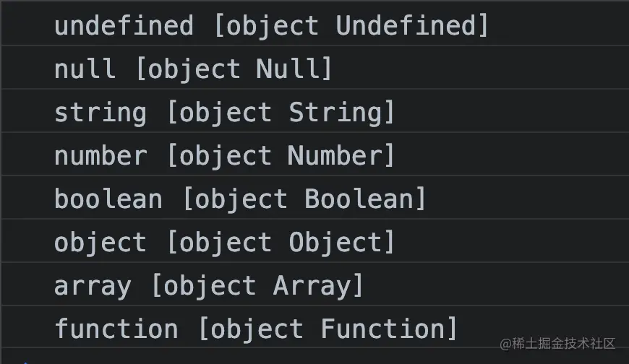This screenshot has width=629, height=364.
Task: Click the lowercase 'function' label in last row
Action: point(116,329)
